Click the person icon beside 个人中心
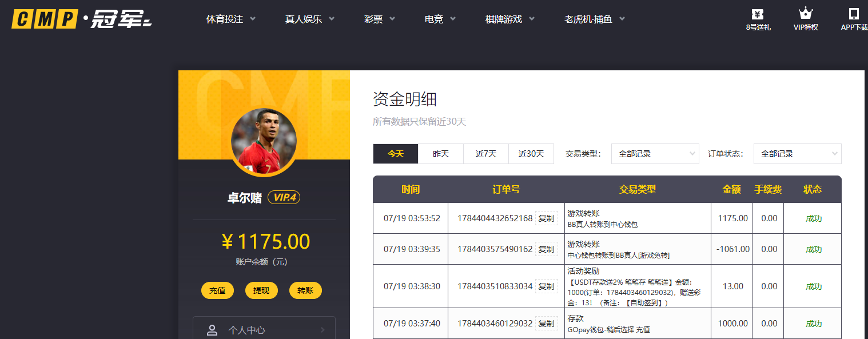This screenshot has width=868, height=339. tap(212, 330)
